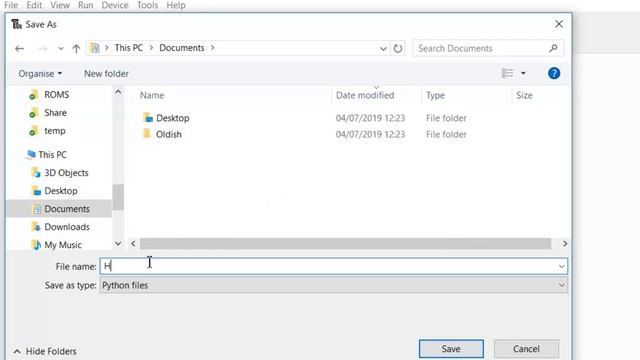Click the My Music note icon
This screenshot has height=360, width=640.
click(36, 245)
